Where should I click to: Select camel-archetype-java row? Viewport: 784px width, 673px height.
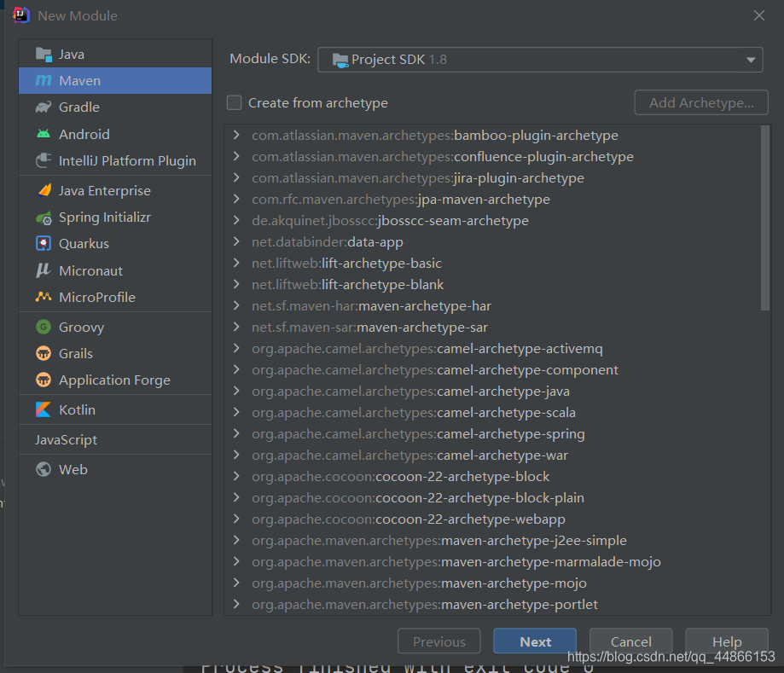[x=492, y=391]
